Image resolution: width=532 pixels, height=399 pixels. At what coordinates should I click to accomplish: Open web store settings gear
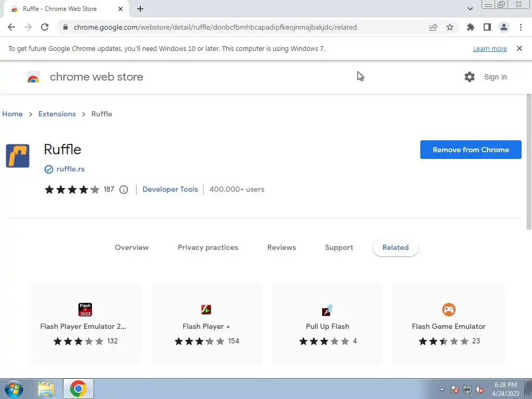click(x=470, y=77)
